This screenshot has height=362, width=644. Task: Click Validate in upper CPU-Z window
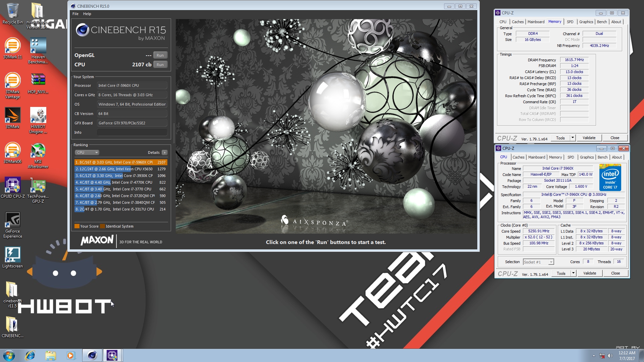(589, 138)
